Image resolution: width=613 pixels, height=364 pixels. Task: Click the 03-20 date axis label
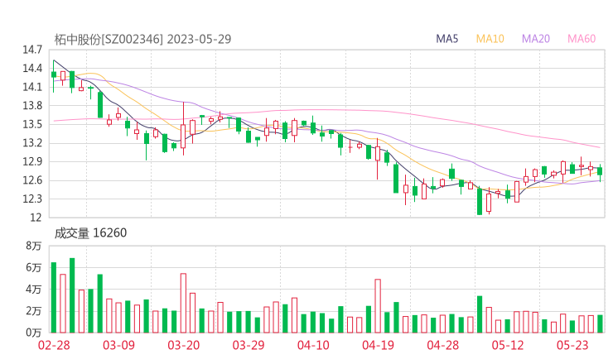pos(184,345)
